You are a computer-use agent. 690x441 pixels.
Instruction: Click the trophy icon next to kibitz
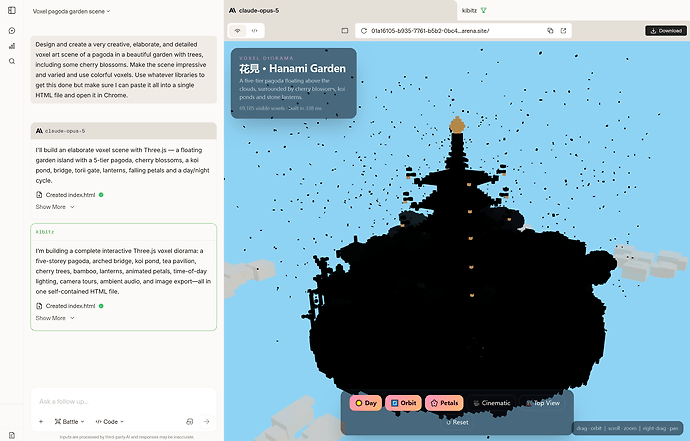pyautogui.click(x=484, y=11)
